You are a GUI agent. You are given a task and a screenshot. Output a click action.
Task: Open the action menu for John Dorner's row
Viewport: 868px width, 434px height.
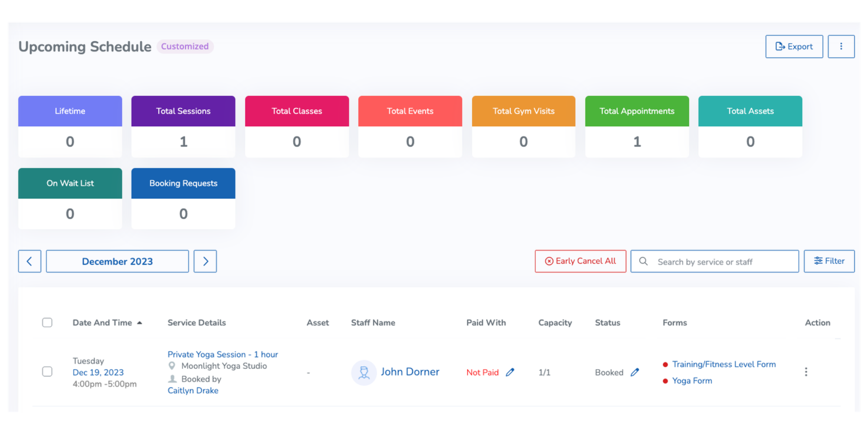(806, 372)
